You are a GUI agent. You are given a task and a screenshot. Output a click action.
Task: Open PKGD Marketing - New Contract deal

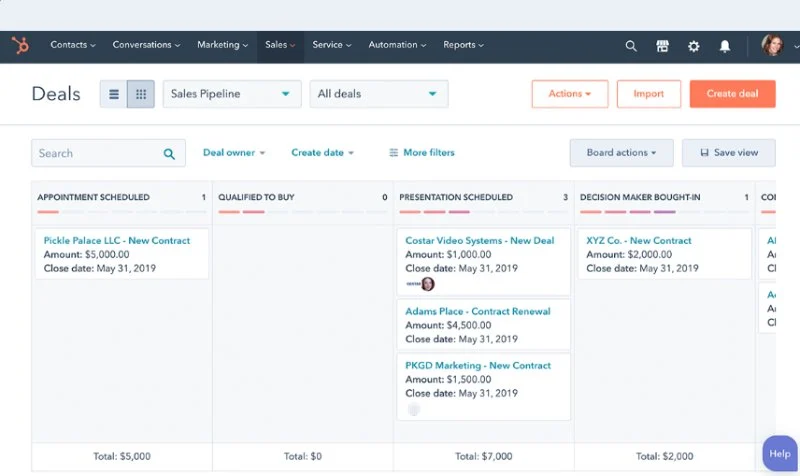(x=478, y=366)
